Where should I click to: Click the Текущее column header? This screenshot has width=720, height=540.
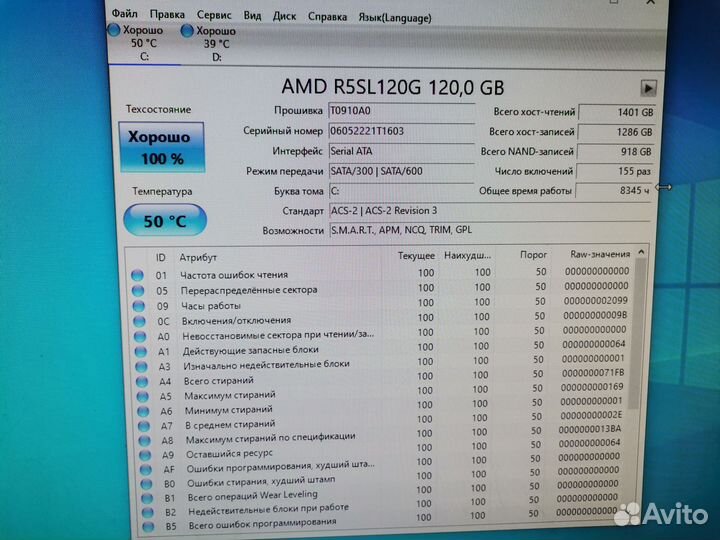(x=416, y=256)
